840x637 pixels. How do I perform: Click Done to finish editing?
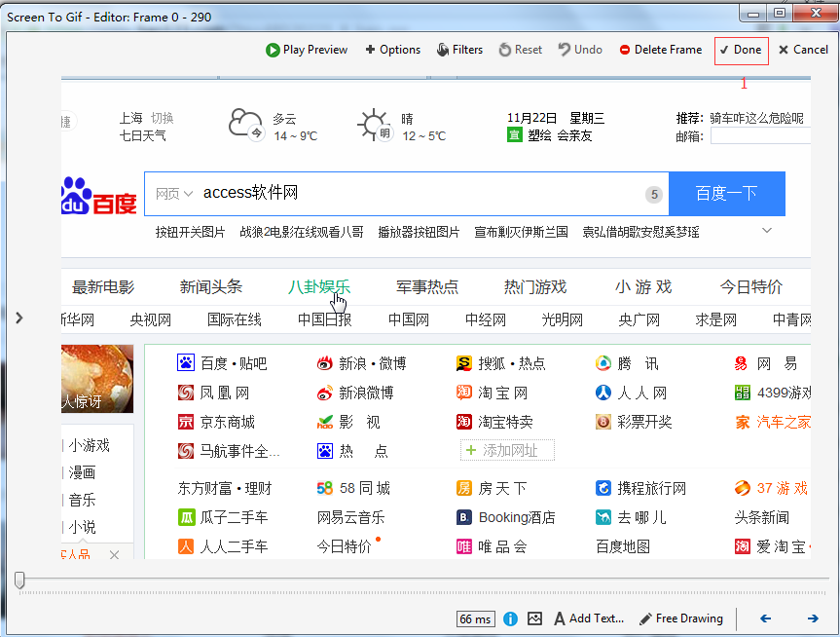[742, 51]
